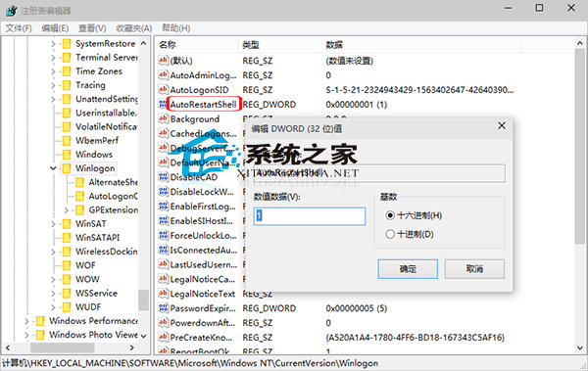Click the string icon of LastUsedUsern...
The width and height of the screenshot is (588, 371).
click(163, 264)
